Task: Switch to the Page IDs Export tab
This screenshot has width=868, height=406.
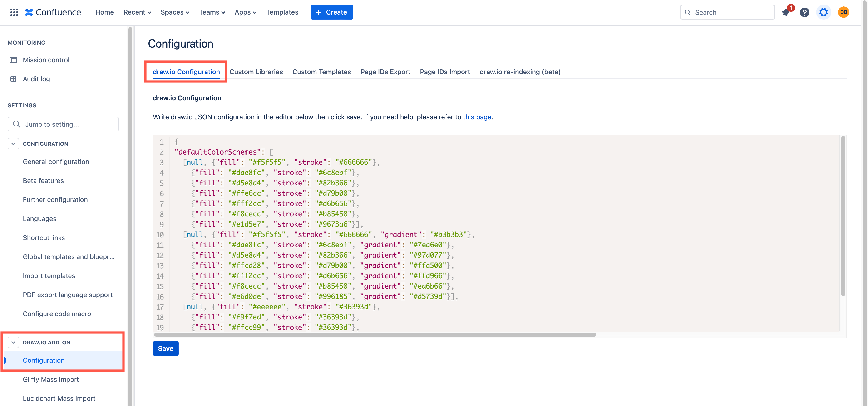Action: pyautogui.click(x=385, y=72)
